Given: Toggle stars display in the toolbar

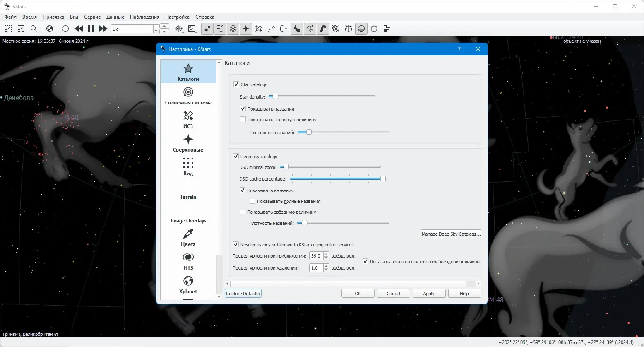Looking at the screenshot, I should [207, 29].
